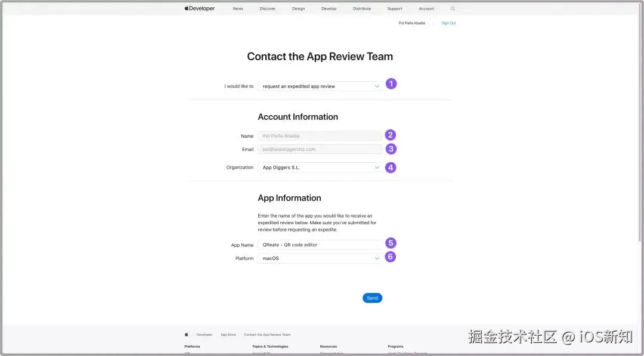Open the Design menu item

pyautogui.click(x=299, y=8)
